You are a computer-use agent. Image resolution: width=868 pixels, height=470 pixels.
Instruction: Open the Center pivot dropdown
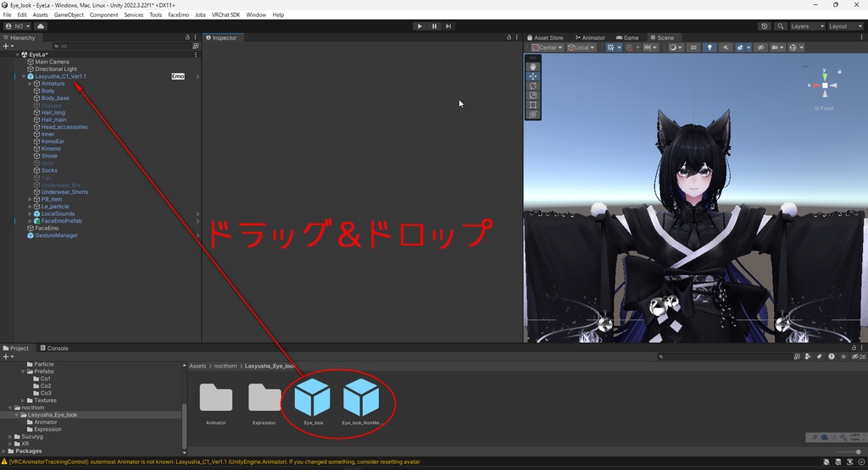(547, 47)
